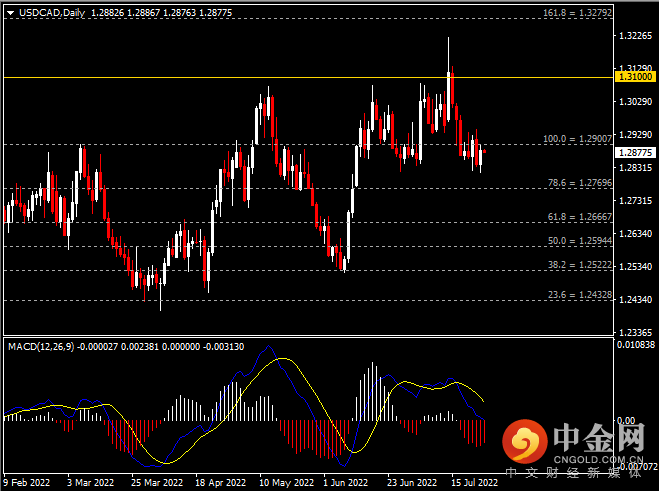Select the 50.0 = 1.25944 Fibonacci label
The image size is (659, 491).
[x=580, y=240]
